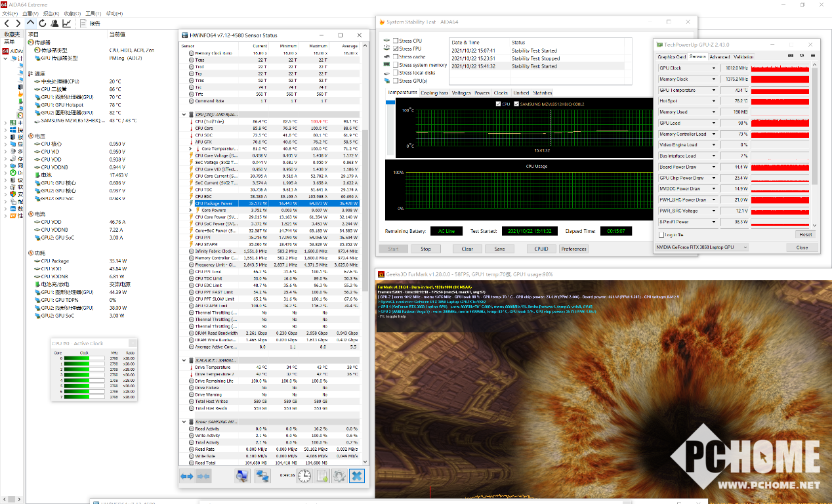Open the AIDA64 文件(F) menu

pos(11,13)
